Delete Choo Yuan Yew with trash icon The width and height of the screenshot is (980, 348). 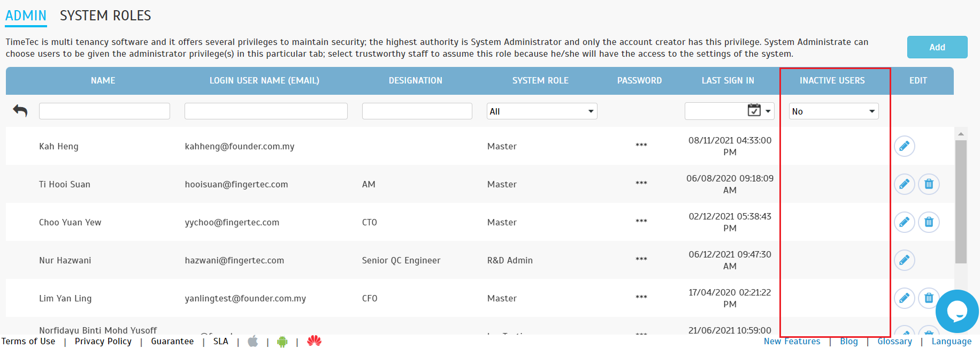(929, 222)
